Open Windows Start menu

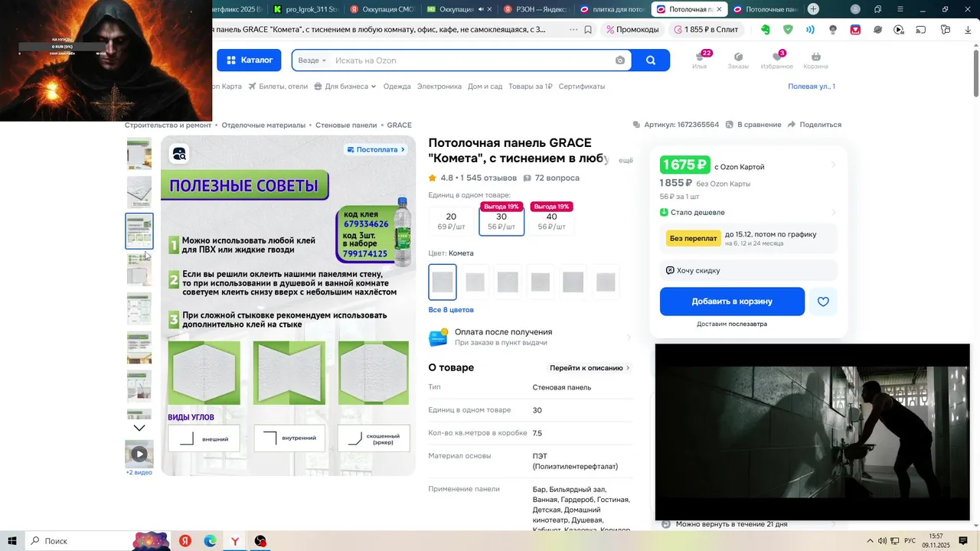point(12,541)
